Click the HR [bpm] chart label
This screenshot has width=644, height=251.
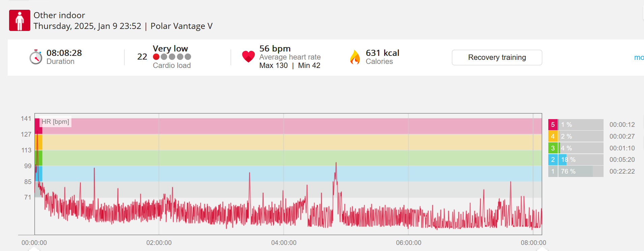pyautogui.click(x=55, y=122)
